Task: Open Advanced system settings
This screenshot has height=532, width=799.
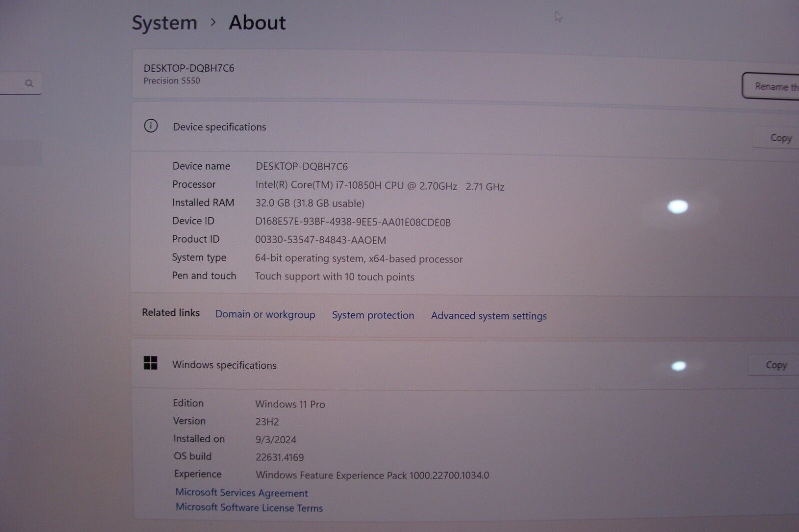Action: coord(488,315)
